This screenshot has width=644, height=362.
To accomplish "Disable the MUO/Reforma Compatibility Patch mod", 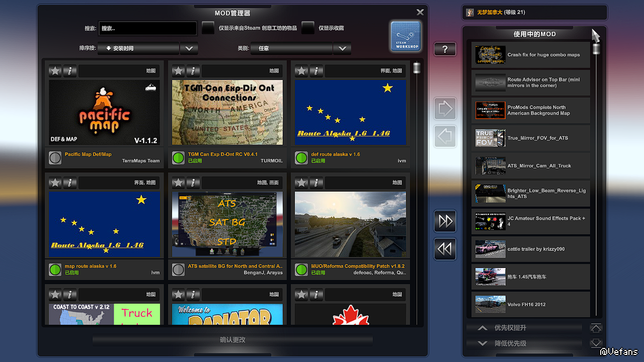I will 301,269.
